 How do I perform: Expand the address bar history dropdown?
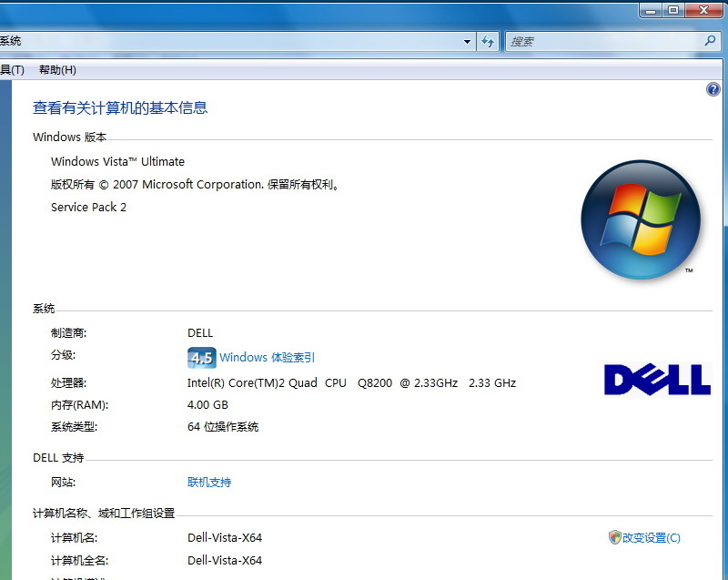(467, 41)
